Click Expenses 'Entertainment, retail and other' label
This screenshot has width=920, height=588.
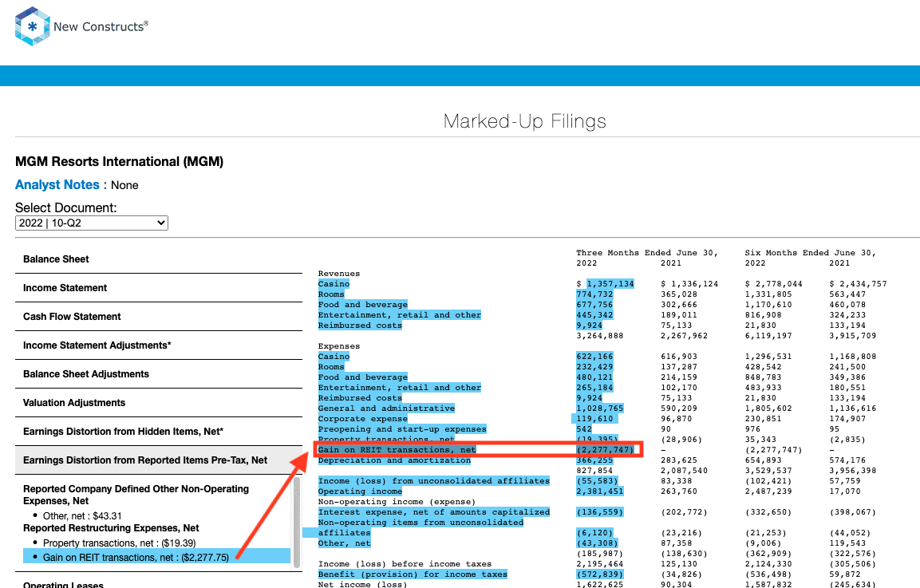tap(400, 388)
